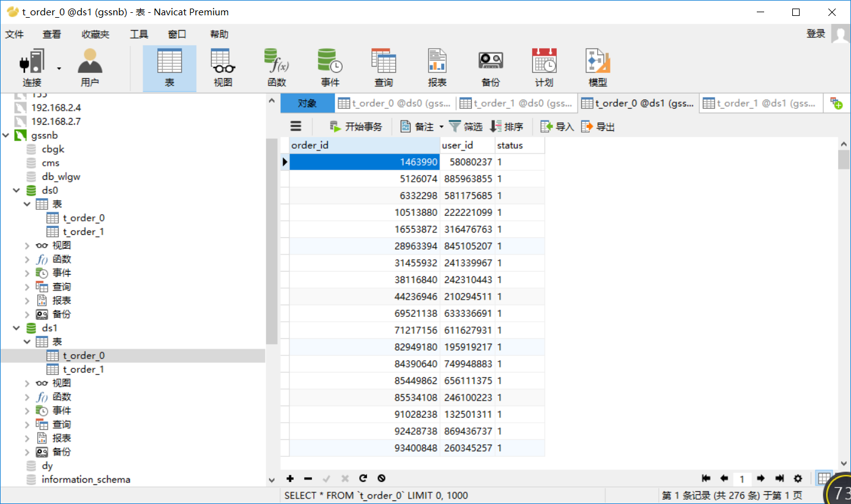Expand the 备份 node under ds1
851x504 pixels.
[x=27, y=452]
